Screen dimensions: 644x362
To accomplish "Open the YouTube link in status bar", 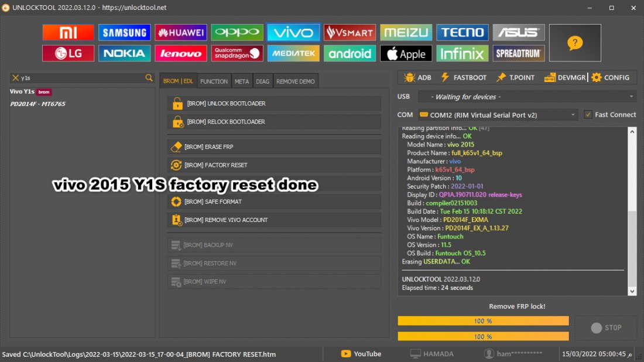I will pos(361,354).
